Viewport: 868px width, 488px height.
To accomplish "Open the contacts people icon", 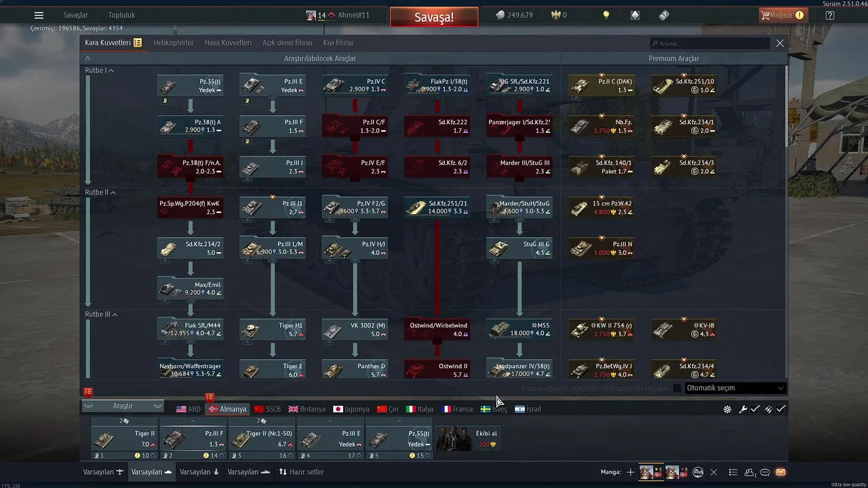I will 750,472.
